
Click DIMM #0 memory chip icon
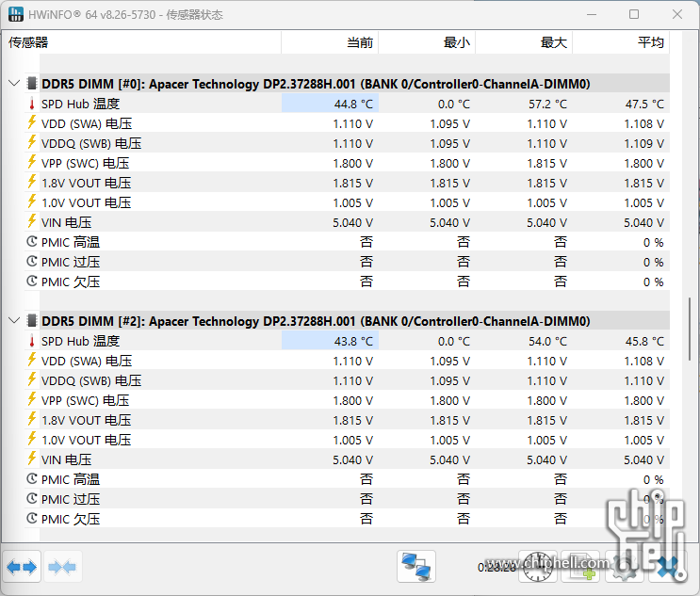(x=32, y=84)
